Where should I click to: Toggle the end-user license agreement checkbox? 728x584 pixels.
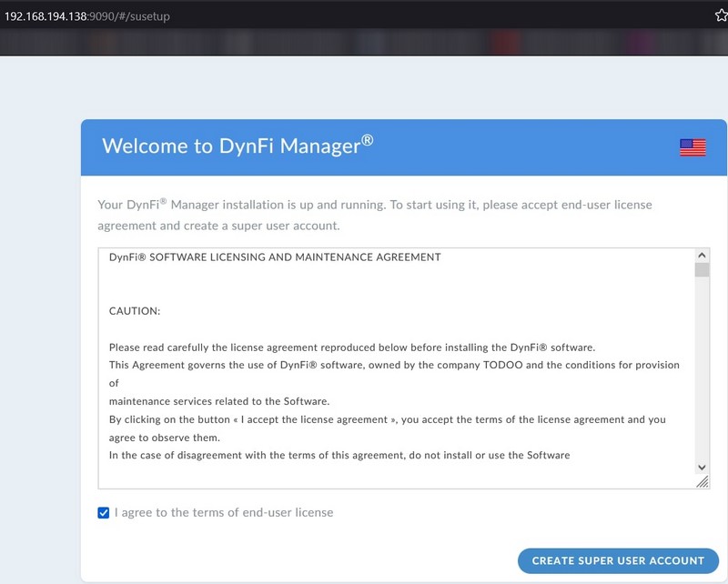(104, 513)
